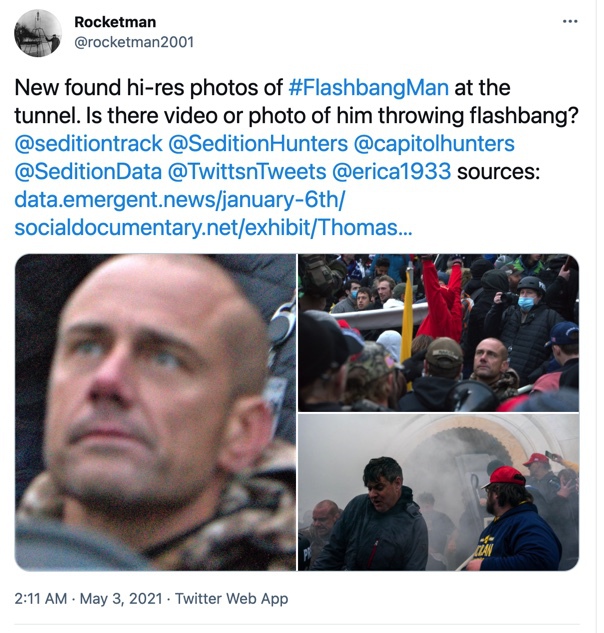Viewport: 604px width, 633px height.
Task: Open the @TwittsnTweets mention
Action: (247, 172)
